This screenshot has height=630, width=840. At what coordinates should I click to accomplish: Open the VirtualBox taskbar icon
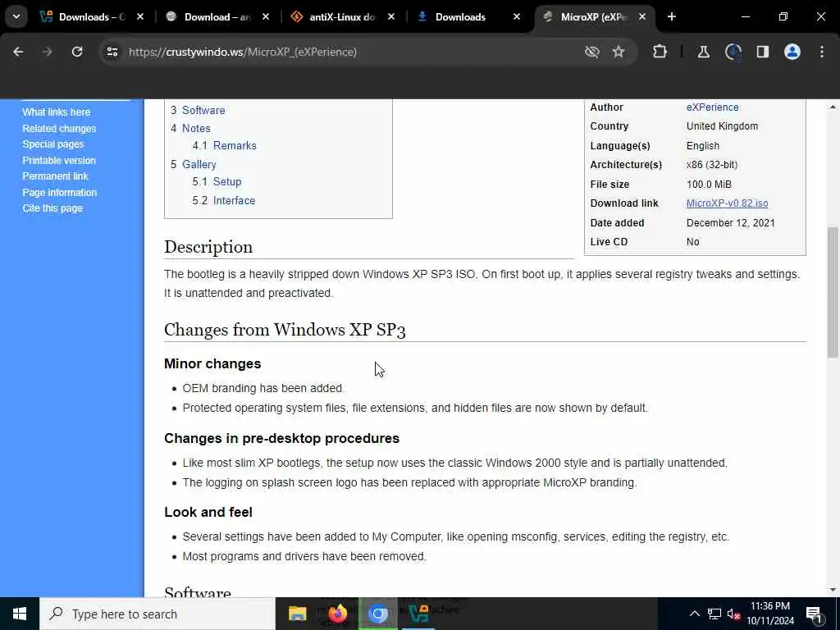click(x=418, y=614)
